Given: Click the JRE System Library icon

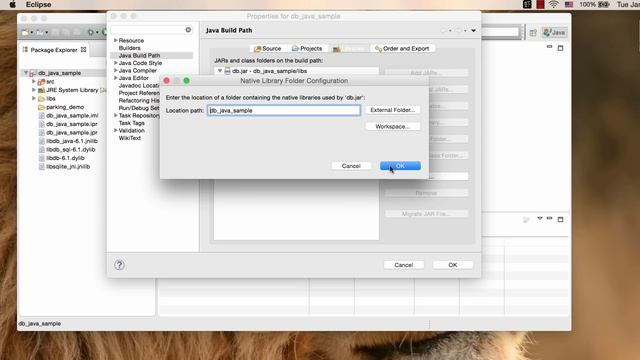Looking at the screenshot, I should 41,90.
